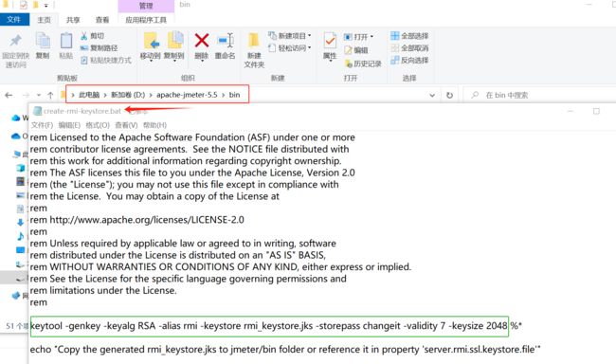Click the echo Copy the generated line

click(x=285, y=350)
